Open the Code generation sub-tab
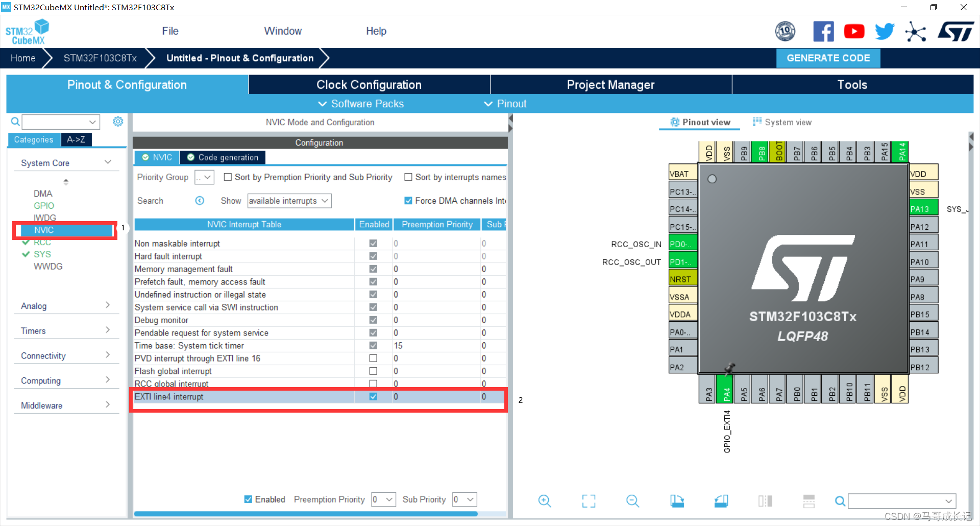The image size is (980, 526). [223, 157]
